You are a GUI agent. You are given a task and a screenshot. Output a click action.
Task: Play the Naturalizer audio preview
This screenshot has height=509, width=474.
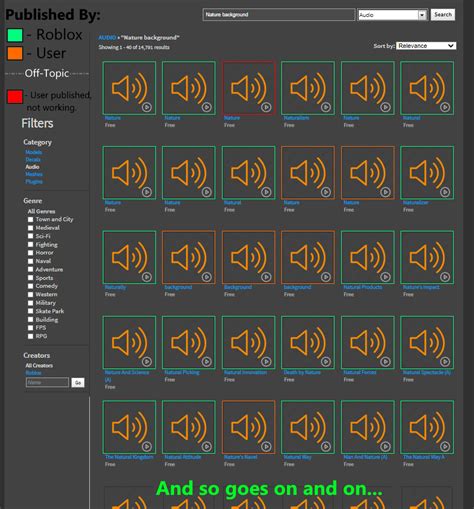click(445, 192)
